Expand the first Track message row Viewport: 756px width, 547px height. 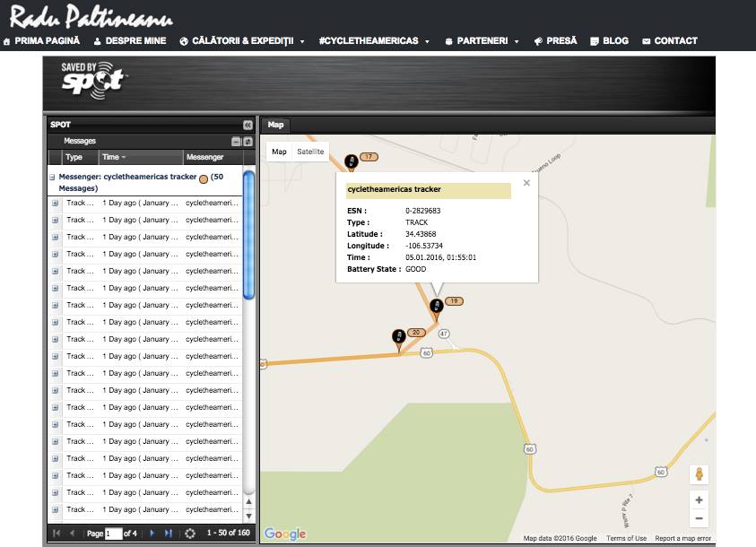tap(55, 203)
